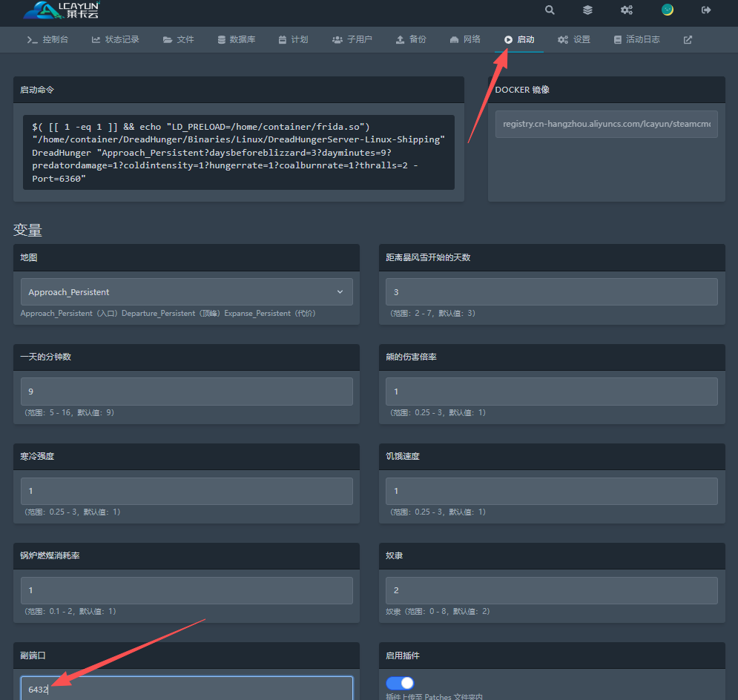Image resolution: width=738 pixels, height=700 pixels.
Task: Focus the 奴隶 thralls input field
Action: pyautogui.click(x=551, y=590)
